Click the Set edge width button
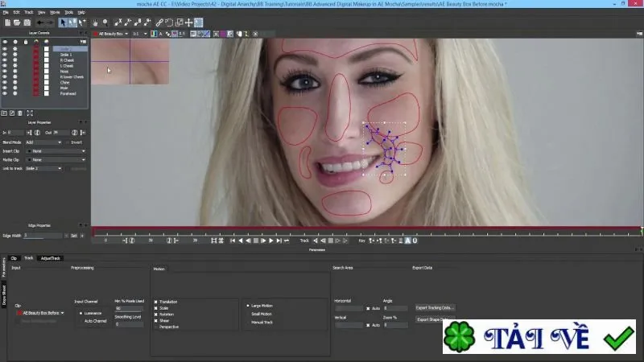This screenshot has height=362, width=644. (x=74, y=236)
